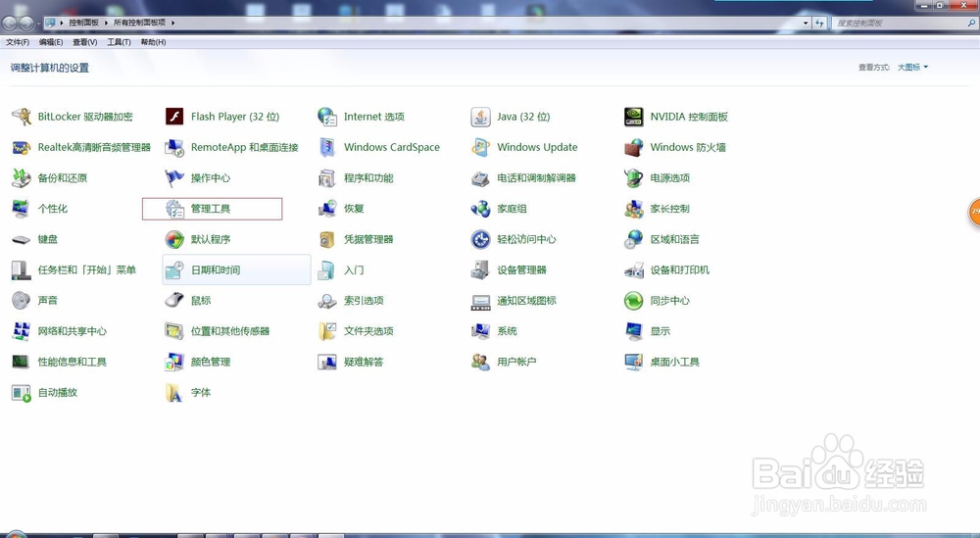Click the 索引选项 label
This screenshot has width=980, height=538.
pos(364,301)
